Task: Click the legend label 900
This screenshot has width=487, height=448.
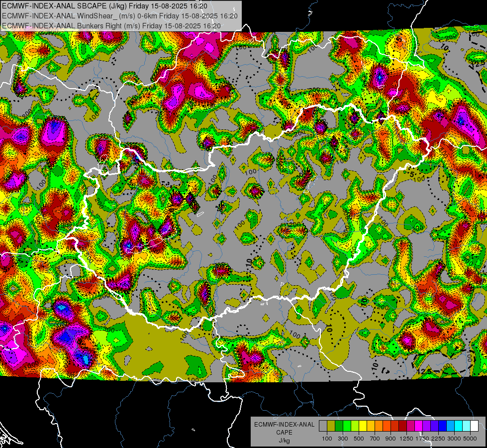Action: pyautogui.click(x=390, y=439)
